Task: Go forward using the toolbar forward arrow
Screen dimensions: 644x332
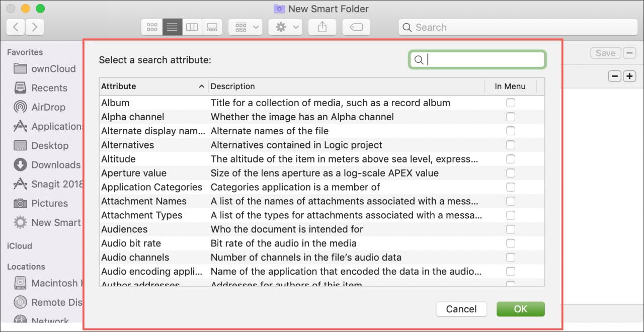Action: 35,27
